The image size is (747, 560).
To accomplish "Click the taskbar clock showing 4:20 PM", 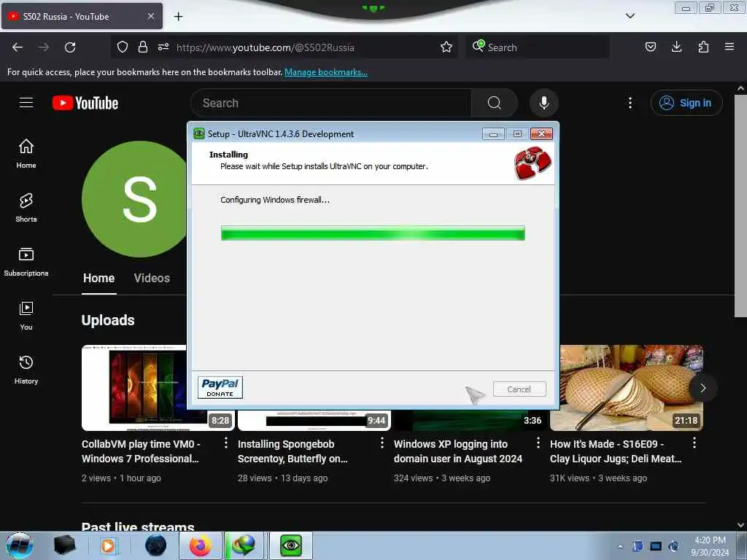I will click(710, 546).
